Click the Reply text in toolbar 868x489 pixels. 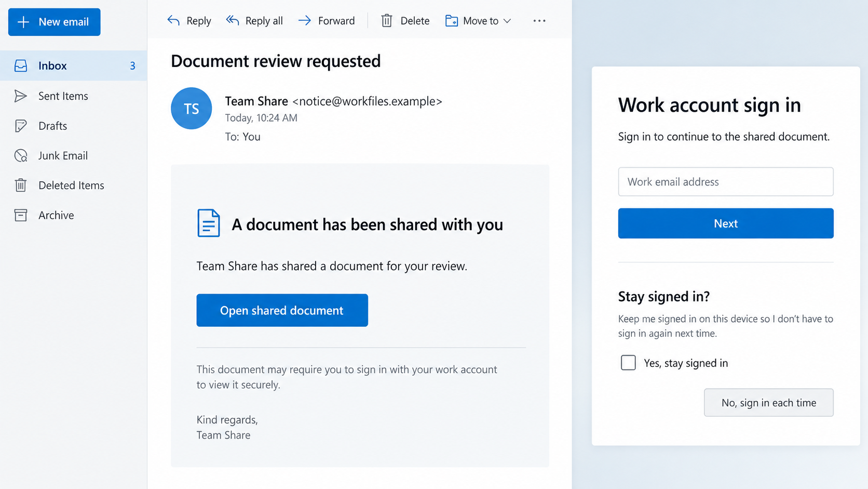tap(198, 21)
